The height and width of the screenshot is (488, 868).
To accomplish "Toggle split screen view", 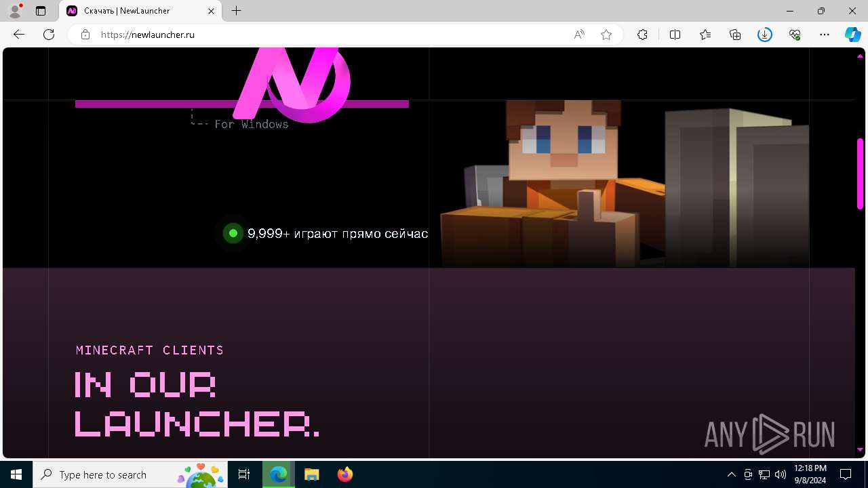I will 675,35.
